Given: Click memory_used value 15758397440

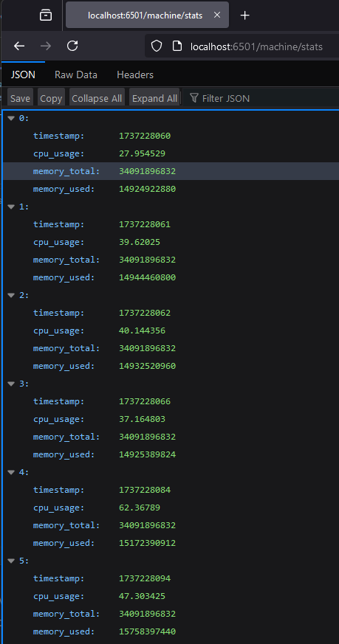Looking at the screenshot, I should click(x=147, y=631).
